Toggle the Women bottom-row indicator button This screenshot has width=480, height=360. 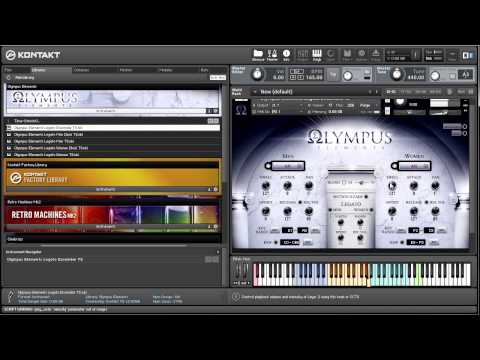coord(402,242)
